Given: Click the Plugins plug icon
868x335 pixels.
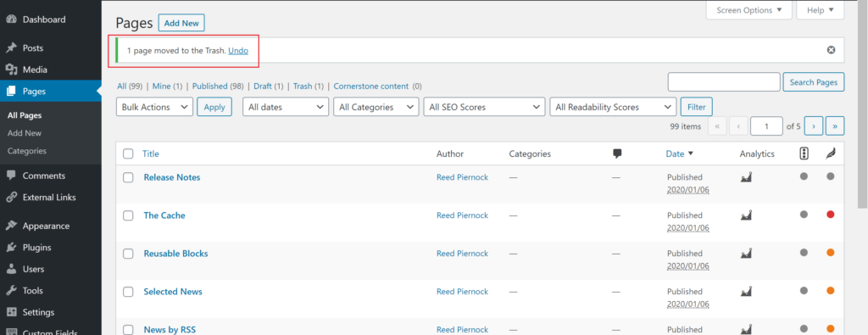Looking at the screenshot, I should [x=11, y=248].
